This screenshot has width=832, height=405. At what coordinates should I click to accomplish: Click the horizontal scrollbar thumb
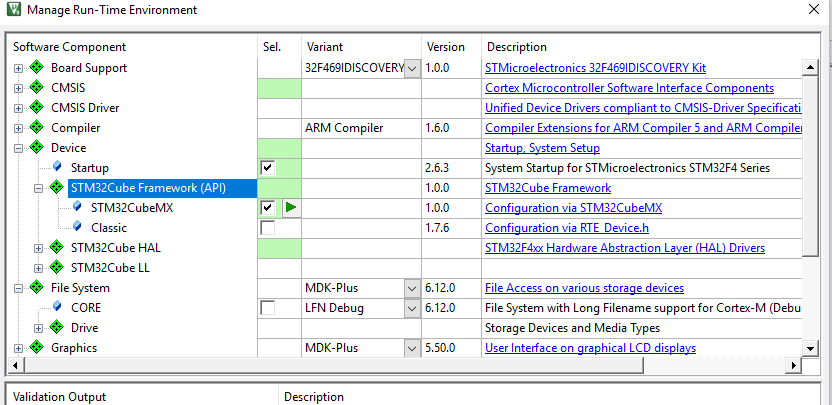coord(333,365)
